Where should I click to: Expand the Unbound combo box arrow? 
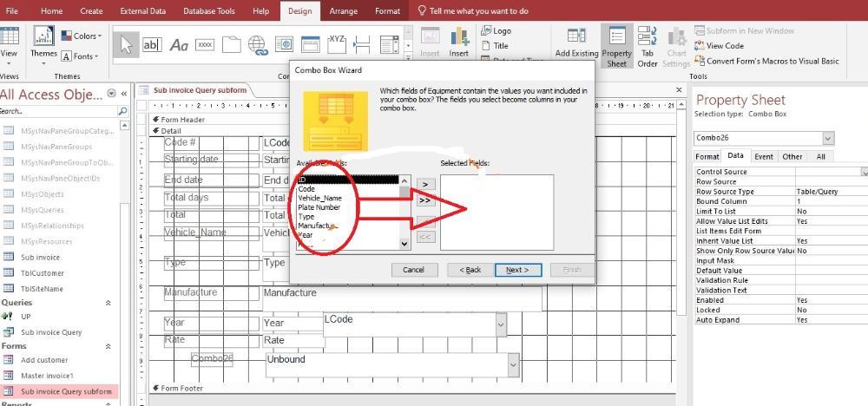pyautogui.click(x=512, y=365)
